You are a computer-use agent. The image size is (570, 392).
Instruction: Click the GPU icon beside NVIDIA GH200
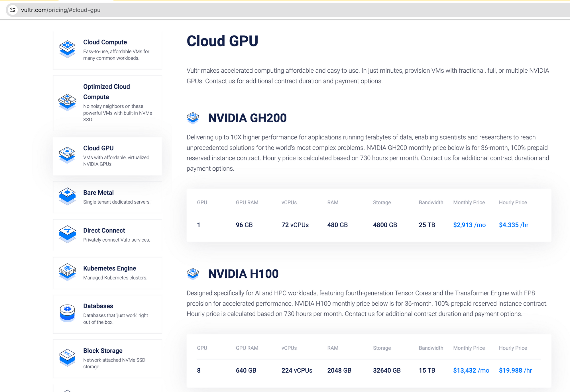(193, 118)
